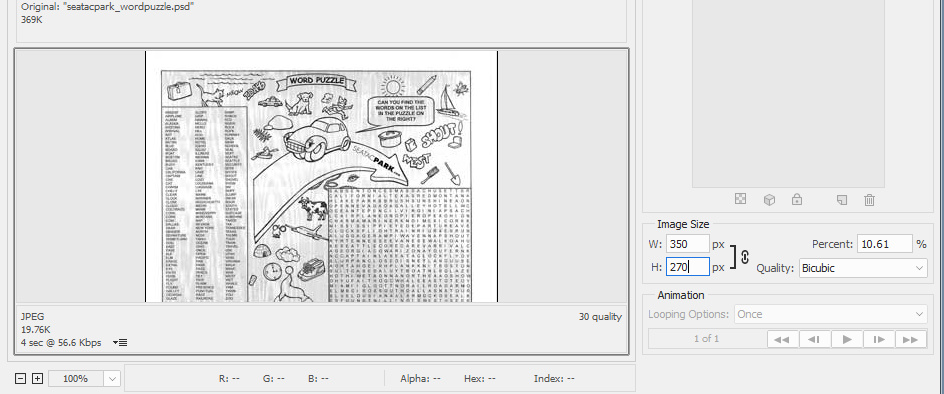Toggle the constrain proportions link icon
944x394 pixels.
pyautogui.click(x=745, y=257)
